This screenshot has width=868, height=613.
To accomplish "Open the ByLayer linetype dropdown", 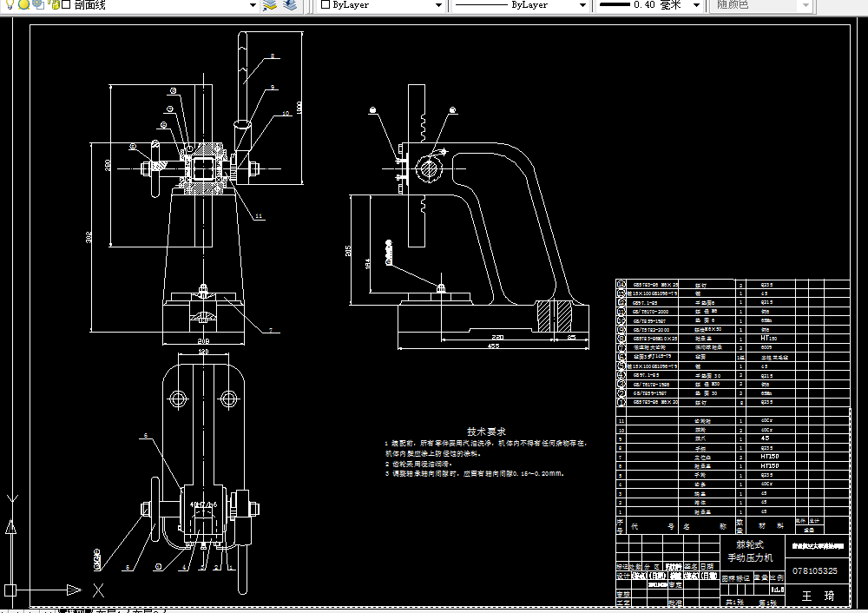I will tap(582, 5).
